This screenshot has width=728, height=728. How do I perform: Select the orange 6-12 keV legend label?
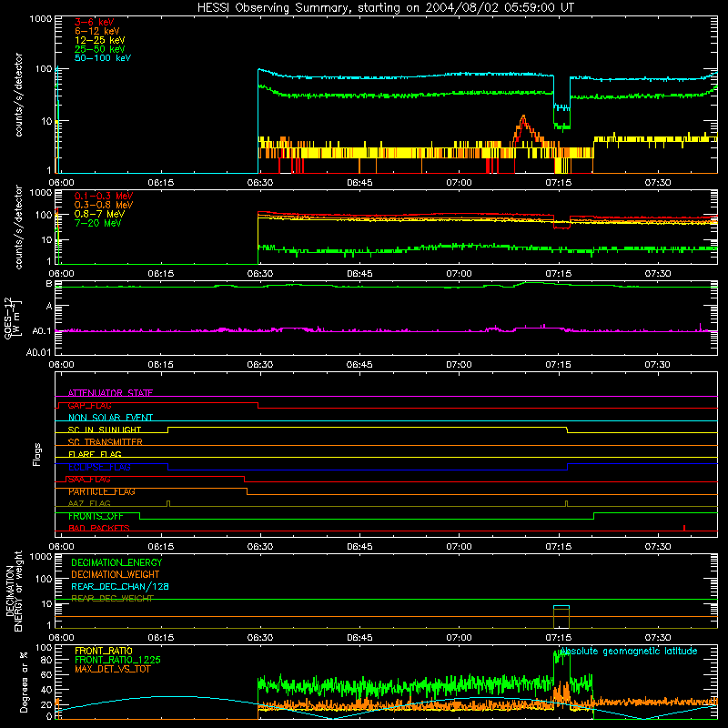pyautogui.click(x=97, y=31)
